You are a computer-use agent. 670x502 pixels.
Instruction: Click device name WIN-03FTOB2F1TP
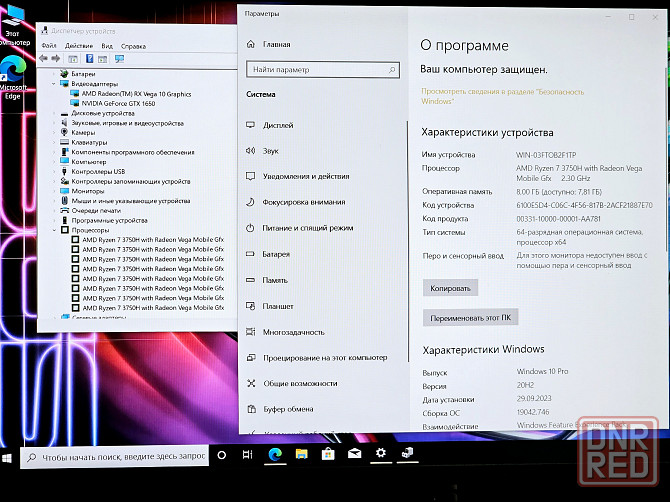546,155
